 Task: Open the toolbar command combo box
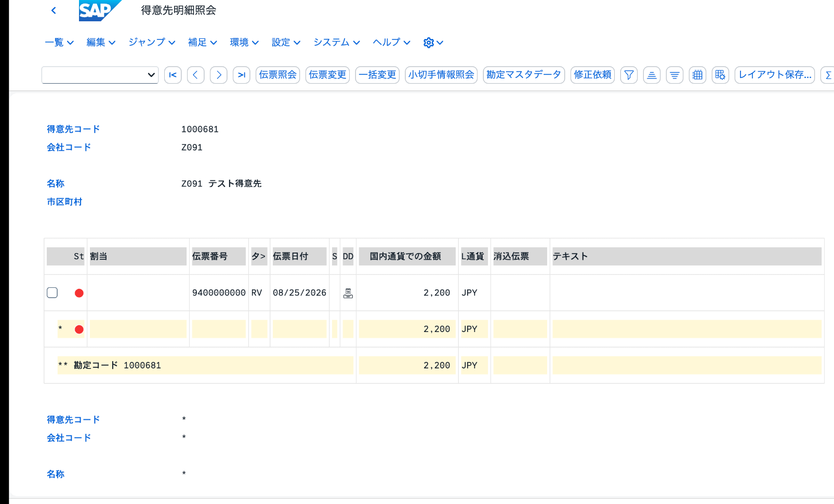(x=100, y=75)
